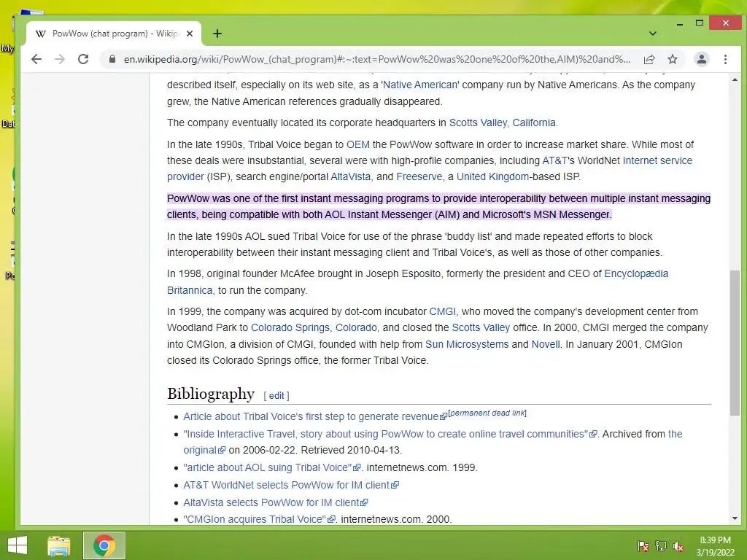Open AltaVista selects PowWow link

(275, 502)
